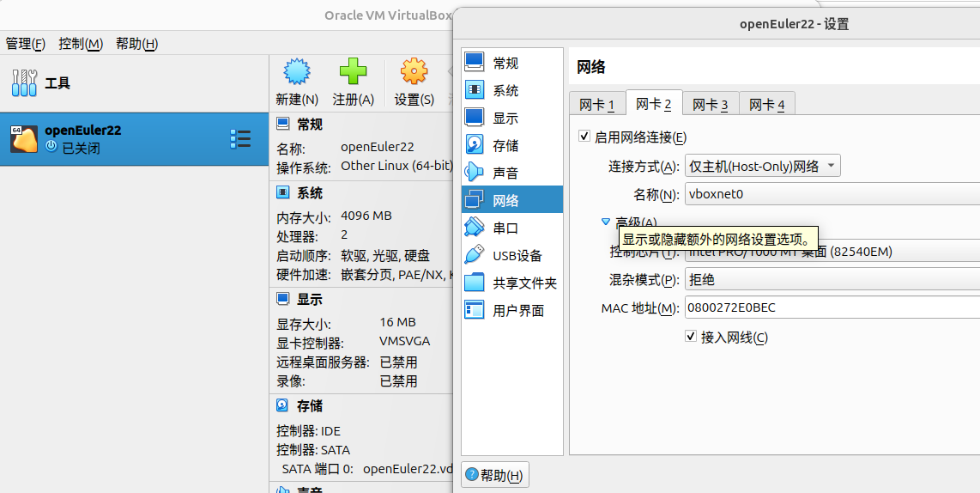Click the 常规 section header in details
The image size is (980, 493).
pos(310,124)
